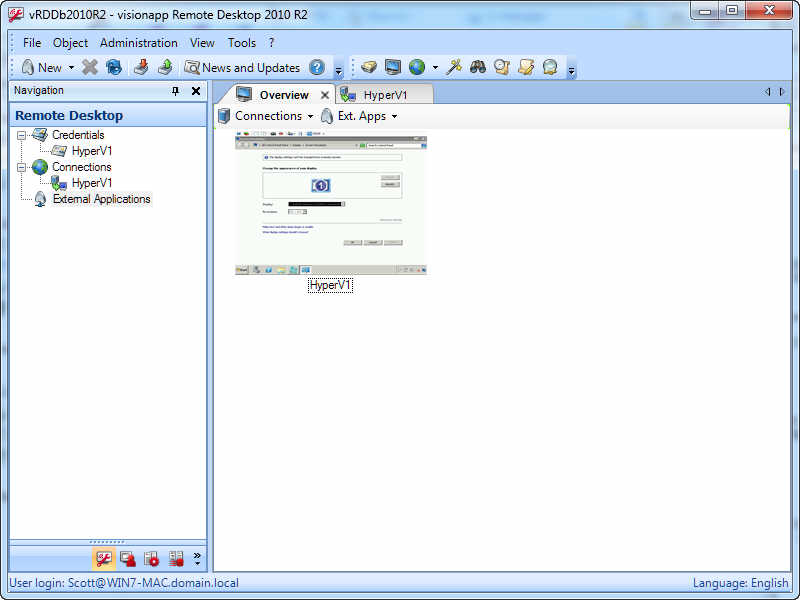Collapse the Credentials tree node
Image resolution: width=800 pixels, height=600 pixels.
coord(21,135)
